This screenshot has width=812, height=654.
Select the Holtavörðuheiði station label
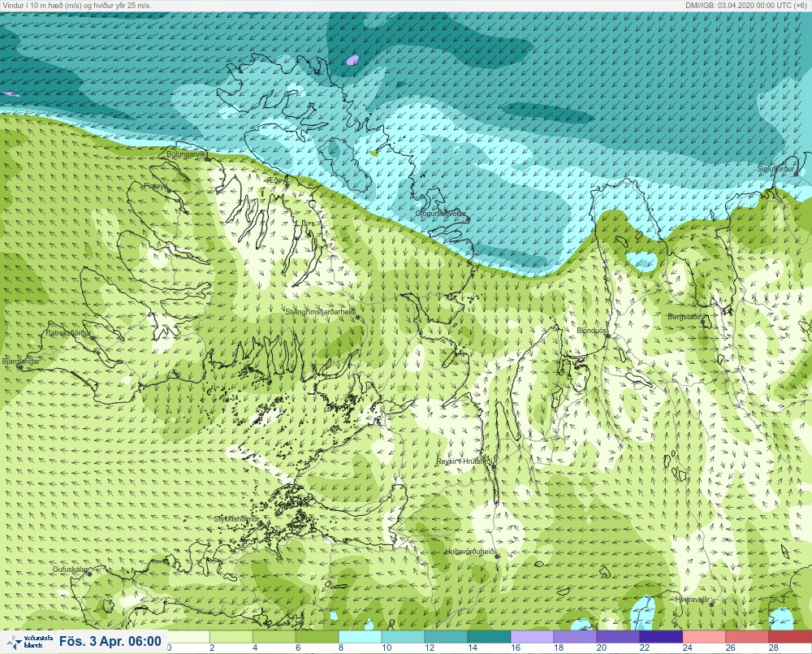[x=471, y=552]
